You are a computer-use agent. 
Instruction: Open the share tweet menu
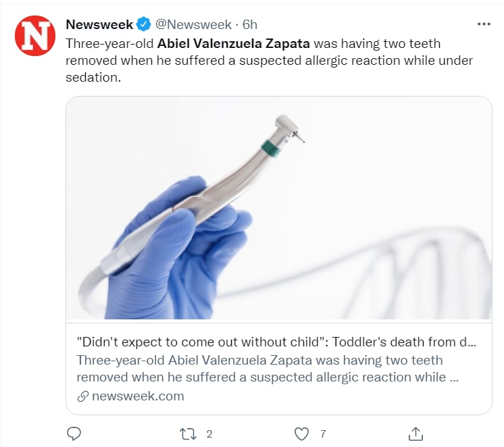point(416,433)
